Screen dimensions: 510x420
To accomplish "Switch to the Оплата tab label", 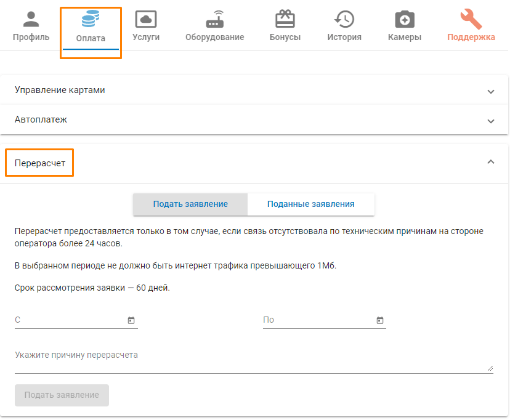I will click(91, 38).
